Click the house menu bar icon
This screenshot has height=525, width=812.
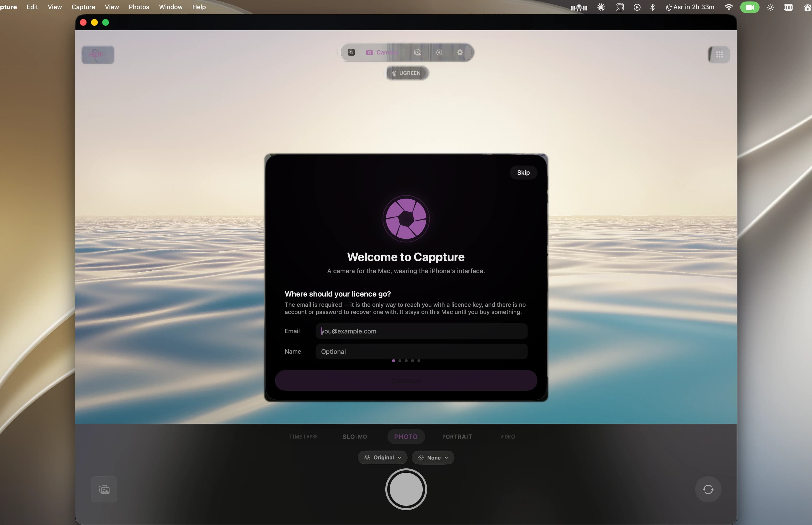click(807, 7)
